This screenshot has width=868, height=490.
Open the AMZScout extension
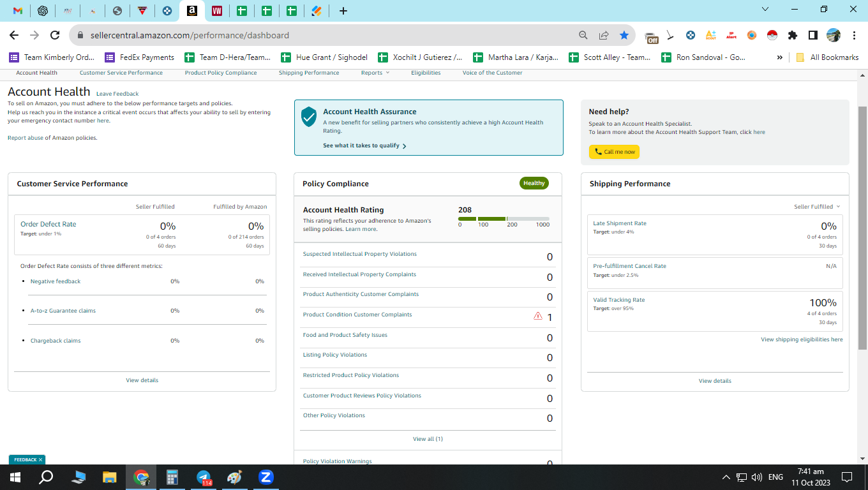pos(710,35)
